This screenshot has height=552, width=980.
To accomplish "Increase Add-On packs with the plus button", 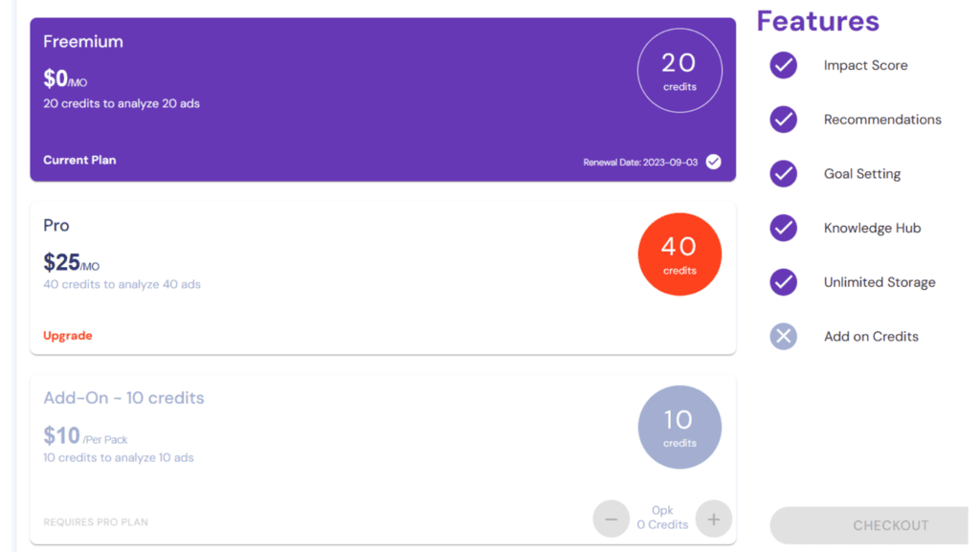I will click(x=713, y=519).
